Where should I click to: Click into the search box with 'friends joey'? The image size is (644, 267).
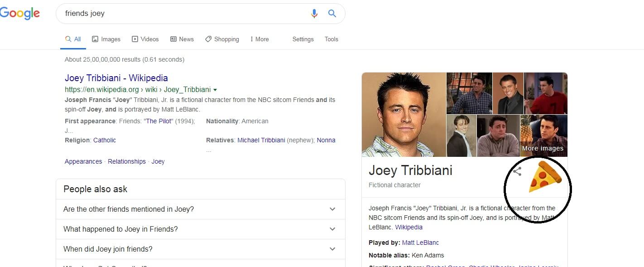pos(181,14)
